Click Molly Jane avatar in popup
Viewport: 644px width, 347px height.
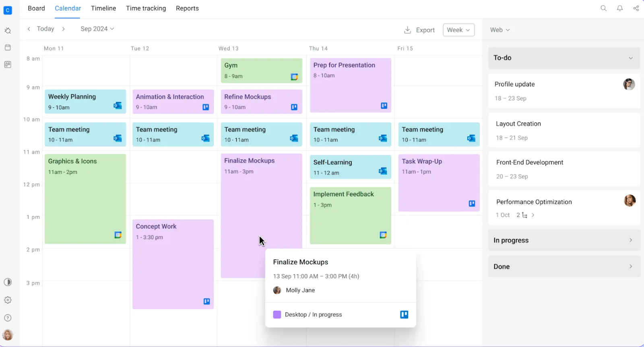pos(277,290)
